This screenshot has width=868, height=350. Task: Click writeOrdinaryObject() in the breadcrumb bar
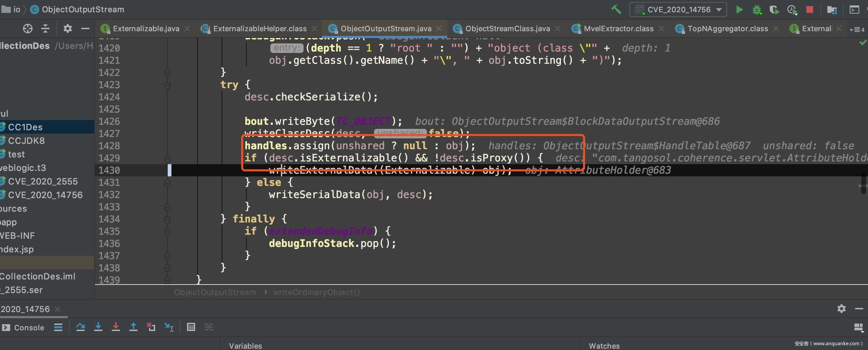316,292
